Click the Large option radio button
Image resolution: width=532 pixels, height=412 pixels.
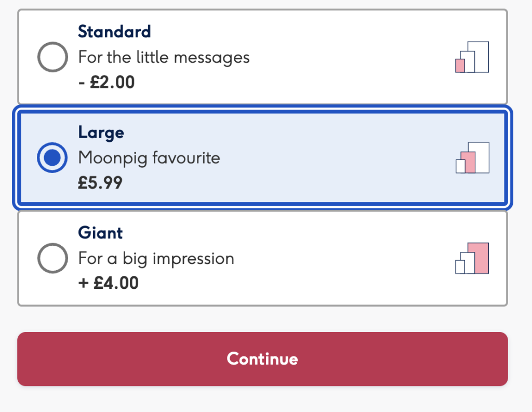tap(52, 157)
